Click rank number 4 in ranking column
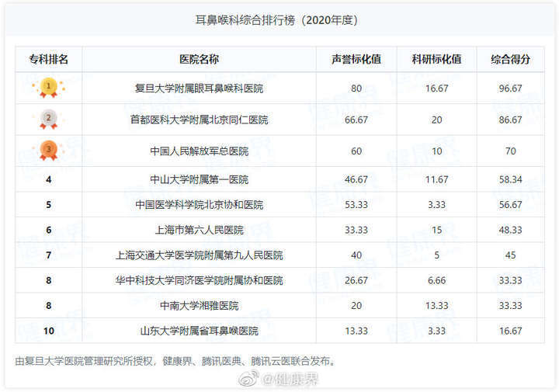The width and height of the screenshot is (559, 392). click(48, 179)
